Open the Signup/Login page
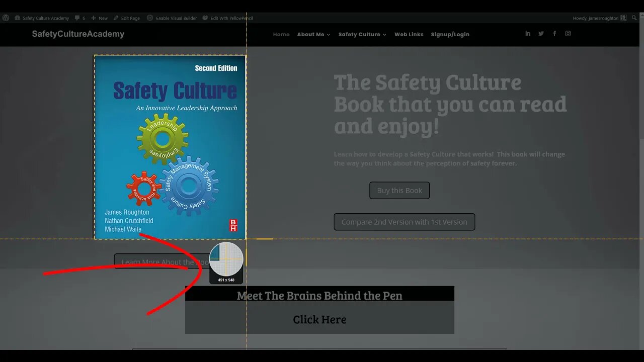Image resolution: width=644 pixels, height=362 pixels. coord(450,34)
